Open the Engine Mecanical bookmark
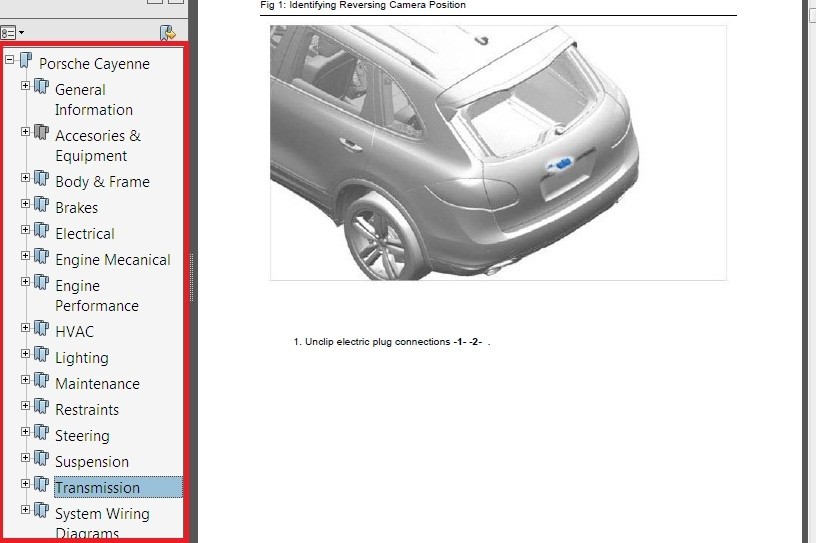This screenshot has width=816, height=543. coord(113,260)
